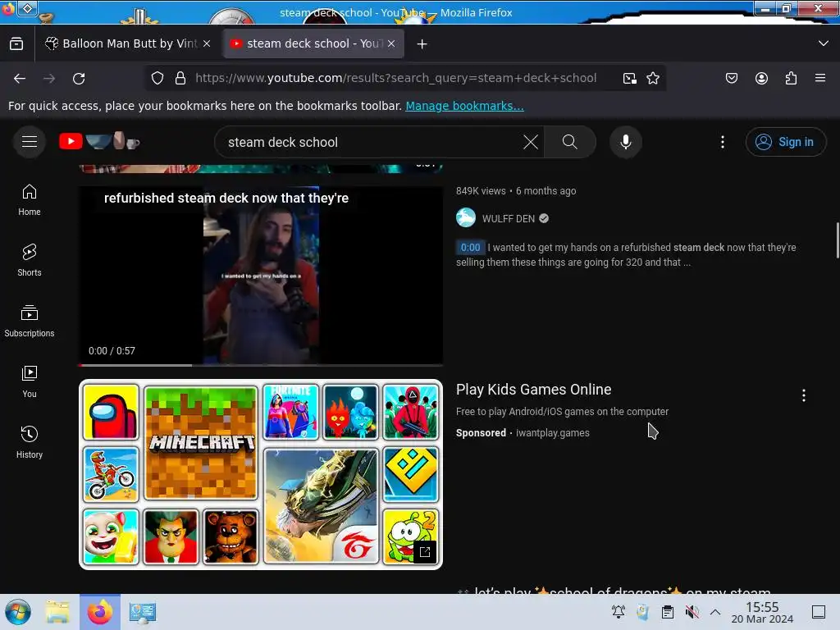Open the YouTube guide hamburger menu
The image size is (840, 630).
tap(30, 142)
